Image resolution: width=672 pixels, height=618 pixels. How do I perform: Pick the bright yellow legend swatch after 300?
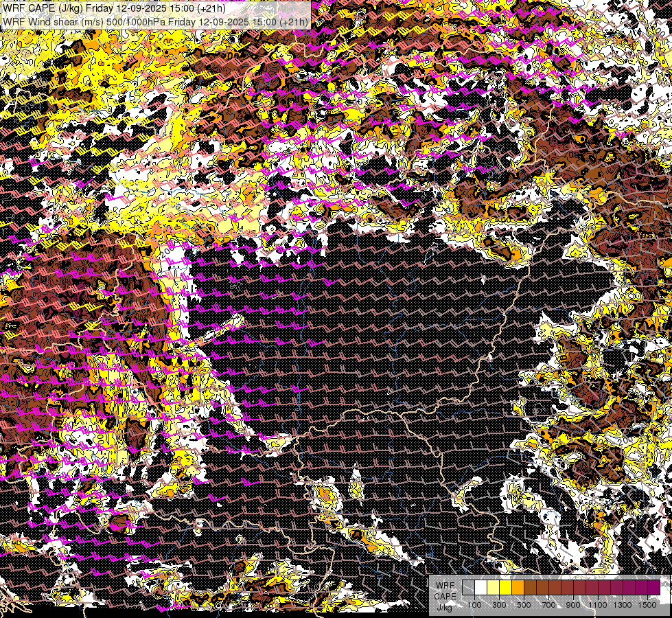tap(506, 587)
